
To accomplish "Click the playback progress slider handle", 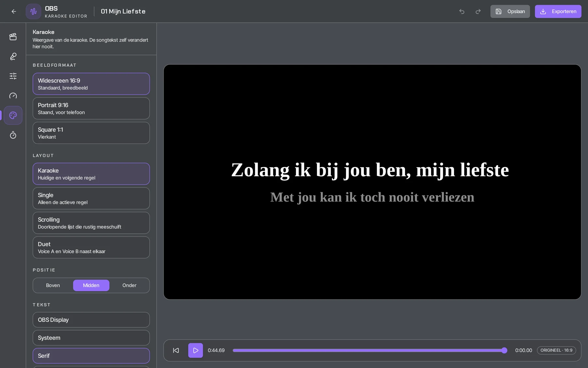I will point(504,350).
